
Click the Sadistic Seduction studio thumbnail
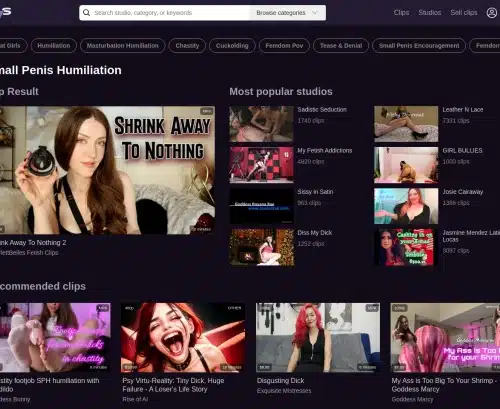[261, 124]
